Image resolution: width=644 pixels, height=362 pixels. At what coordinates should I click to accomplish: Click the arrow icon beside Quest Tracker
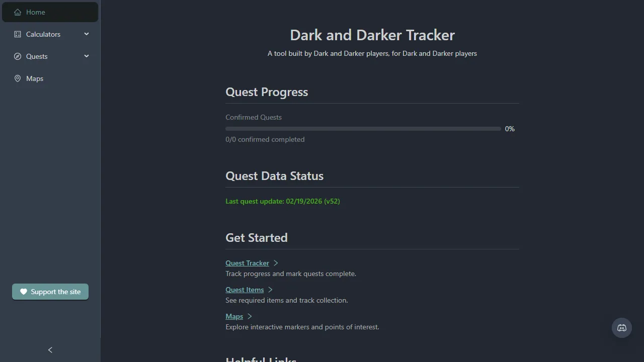pos(275,263)
